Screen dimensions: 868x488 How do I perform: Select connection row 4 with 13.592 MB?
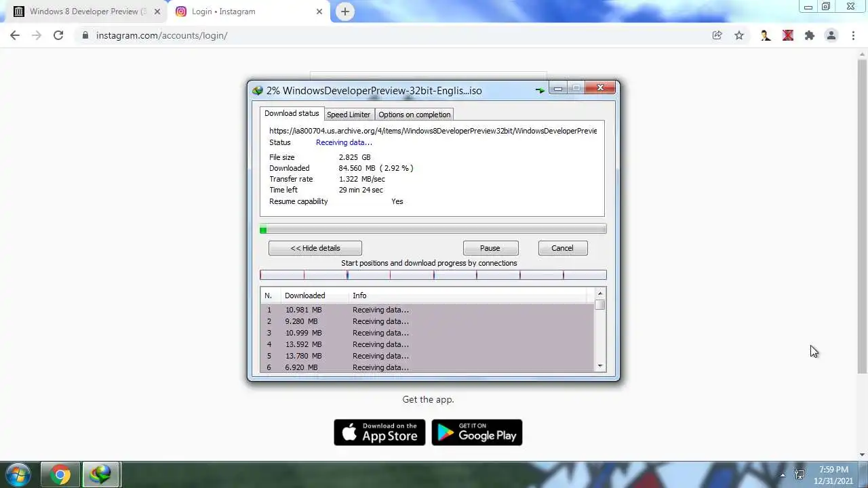(x=427, y=344)
